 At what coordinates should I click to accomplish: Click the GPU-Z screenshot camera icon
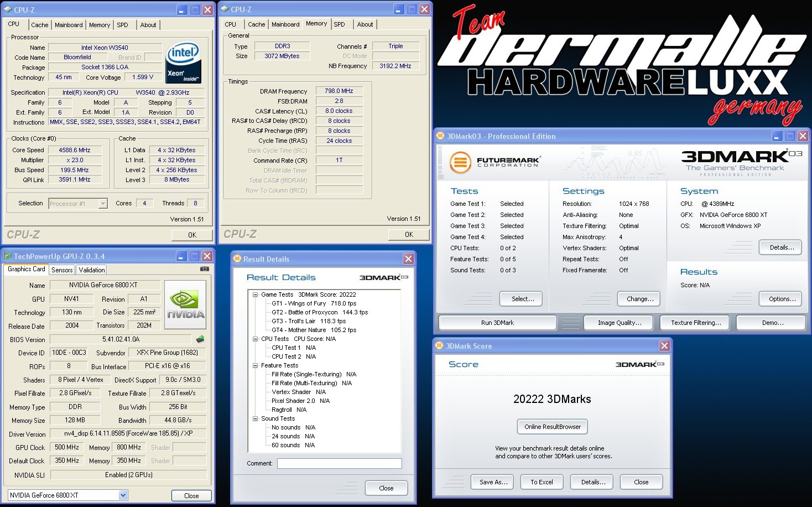[205, 269]
